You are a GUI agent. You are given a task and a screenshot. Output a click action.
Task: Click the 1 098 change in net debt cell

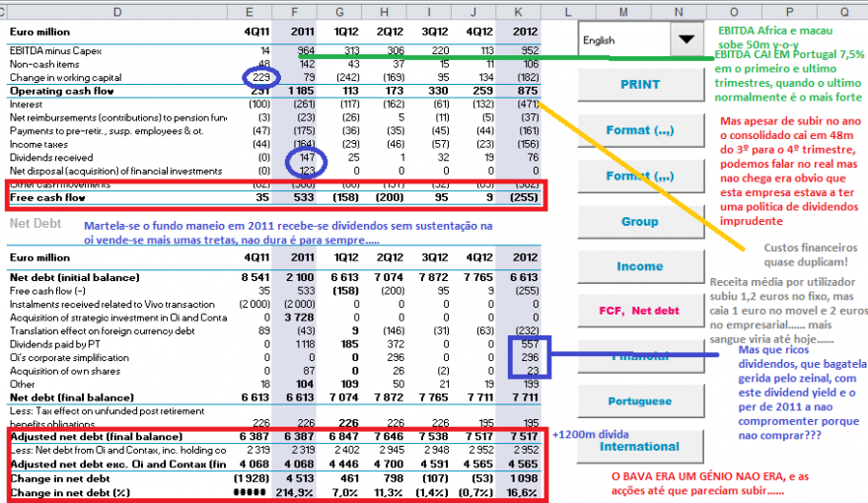click(x=524, y=478)
